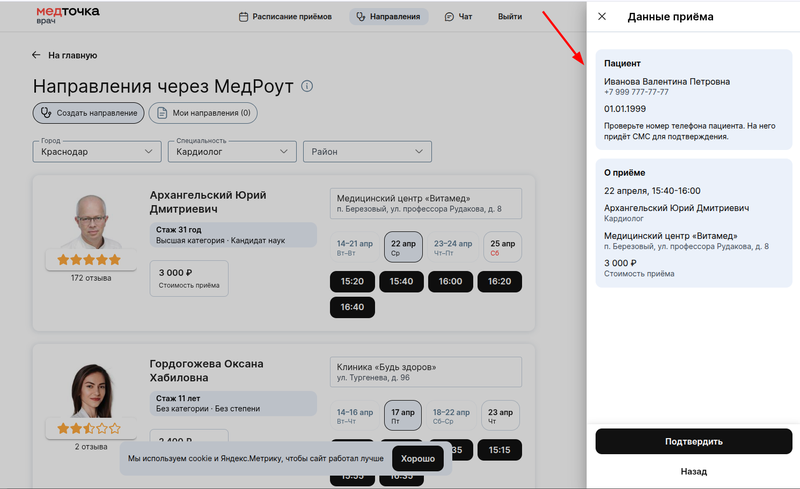Click the star rating of Архангельский
The image size is (800, 489).
coord(89,260)
